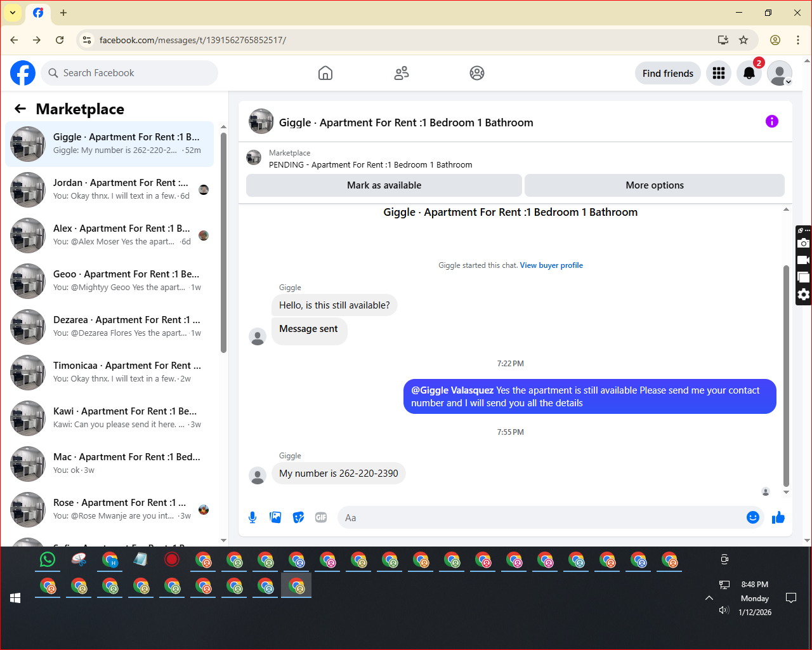Click 'Hello, is this still available?' message
Viewport: 812px width, 650px height.
point(334,305)
